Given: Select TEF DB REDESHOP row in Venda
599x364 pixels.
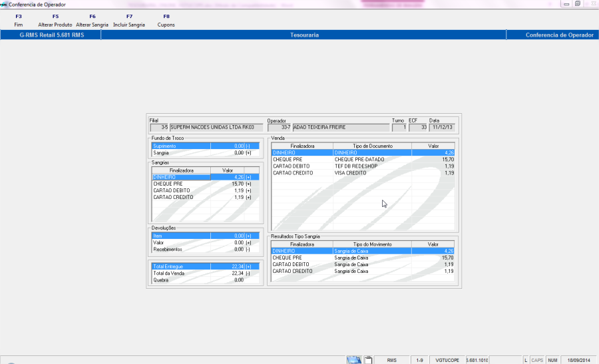Looking at the screenshot, I should (363, 166).
